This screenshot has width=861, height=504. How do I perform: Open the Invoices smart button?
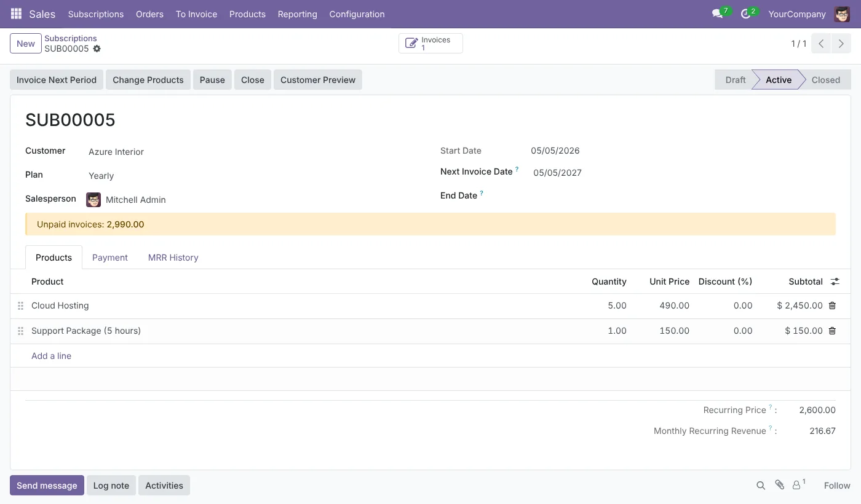pos(430,44)
